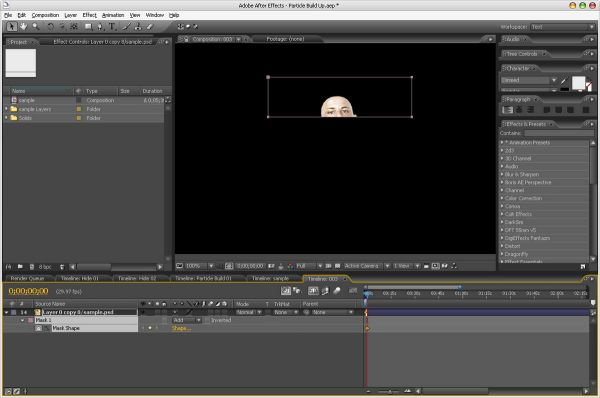Click the Effects & Presets vertical scrollbar
This screenshot has width=600, height=398.
[x=593, y=201]
